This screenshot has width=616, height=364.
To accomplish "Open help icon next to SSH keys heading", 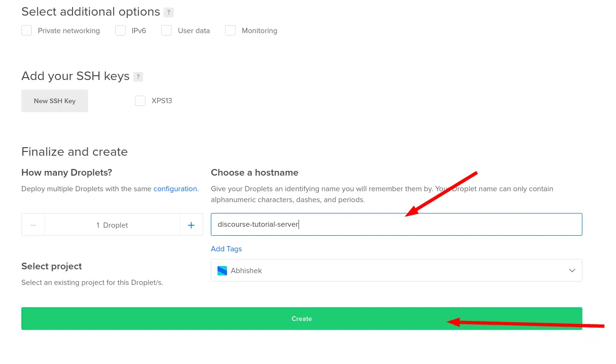I will (138, 77).
